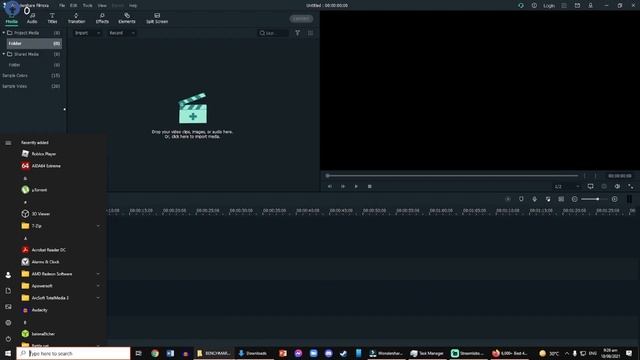640x360 pixels.
Task: Open the preview quality 1/2 dropdown
Action: (567, 187)
